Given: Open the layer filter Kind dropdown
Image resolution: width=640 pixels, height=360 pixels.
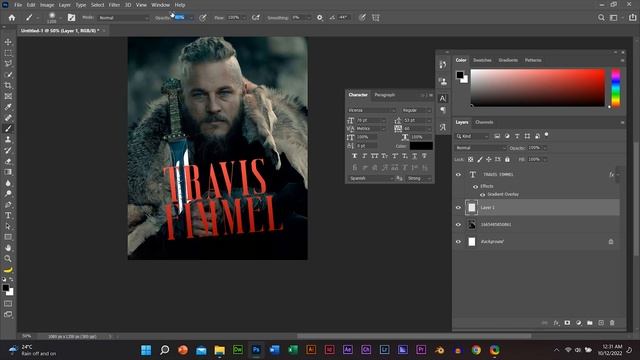Looking at the screenshot, I should point(472,136).
